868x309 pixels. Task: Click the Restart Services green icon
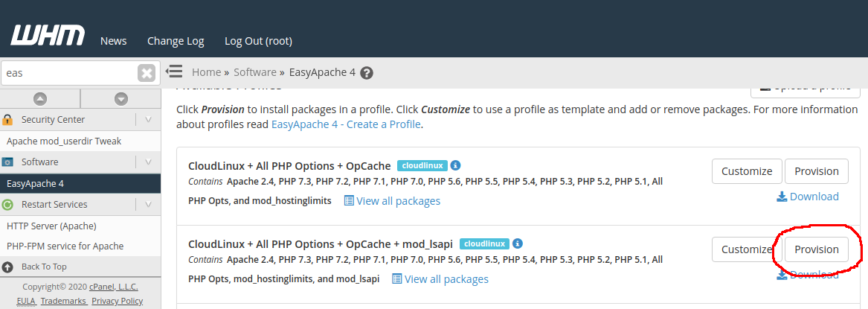[x=7, y=205]
